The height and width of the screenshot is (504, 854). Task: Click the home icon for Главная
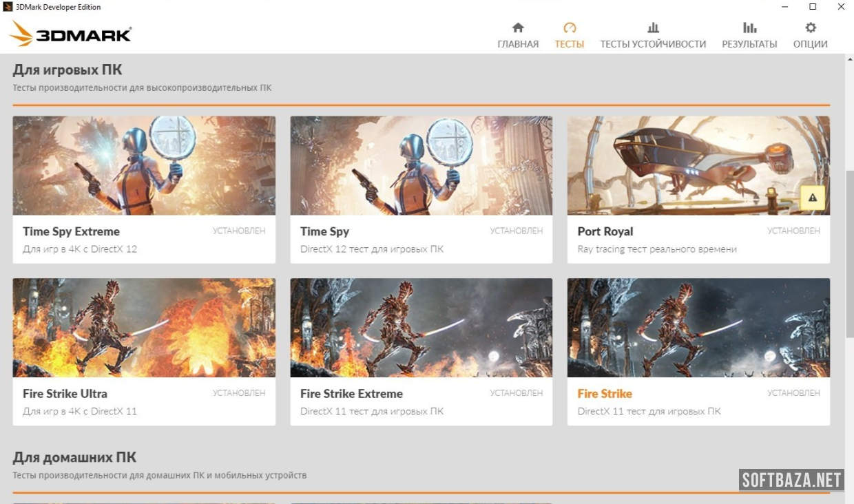pyautogui.click(x=518, y=28)
